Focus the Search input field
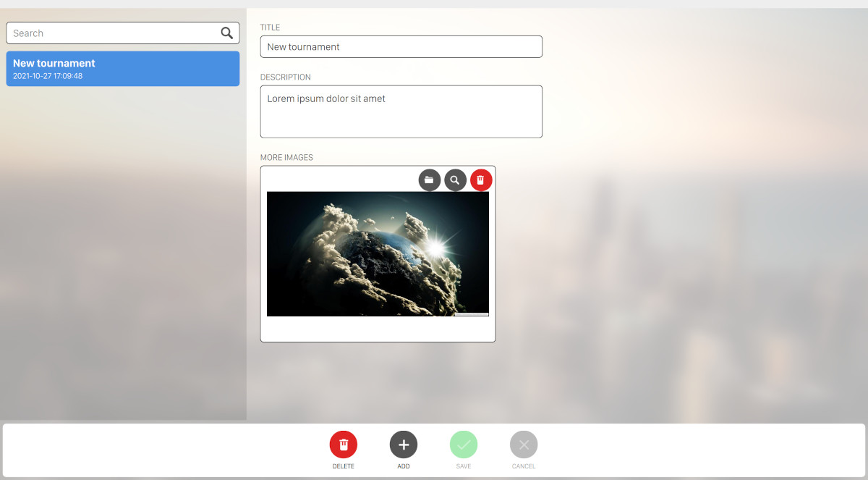 [112, 33]
